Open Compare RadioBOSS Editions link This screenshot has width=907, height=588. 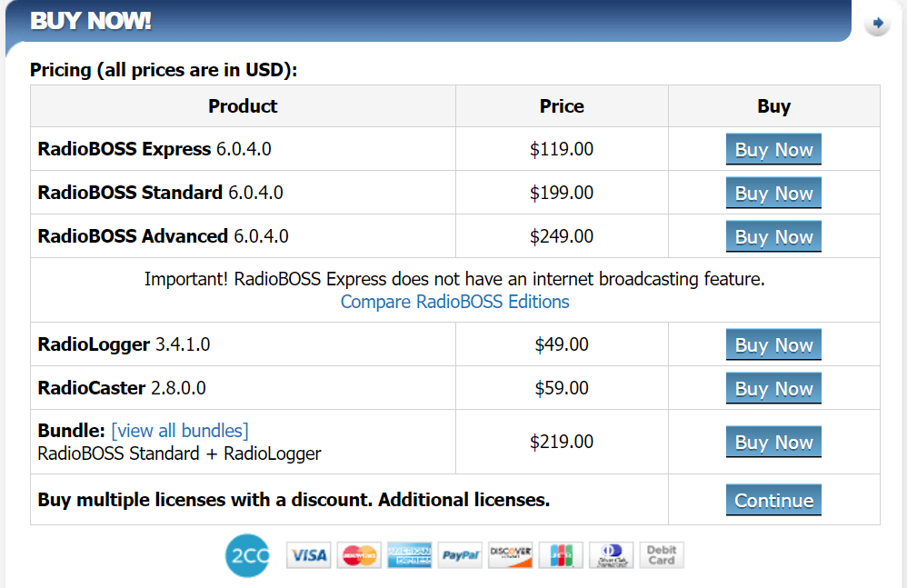tap(454, 302)
